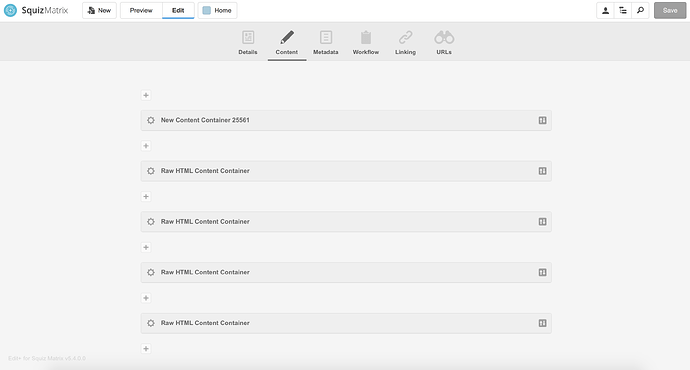Viewport: 690px width, 370px height.
Task: Open the Workflow screen
Action: 366,43
